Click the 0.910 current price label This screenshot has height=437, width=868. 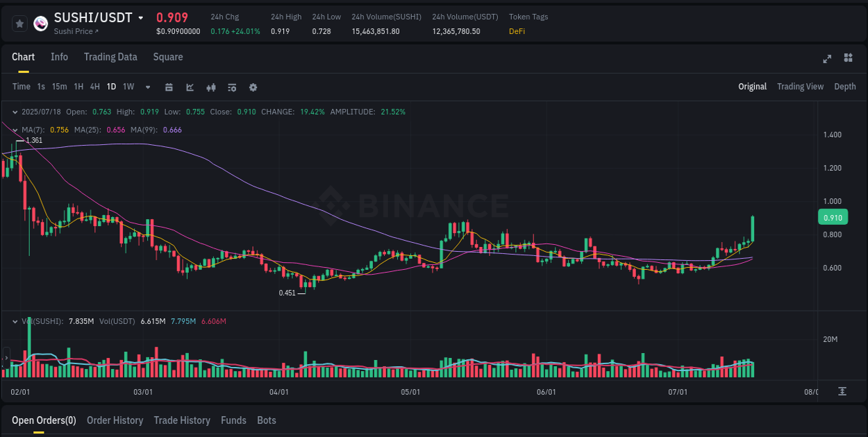(x=833, y=217)
